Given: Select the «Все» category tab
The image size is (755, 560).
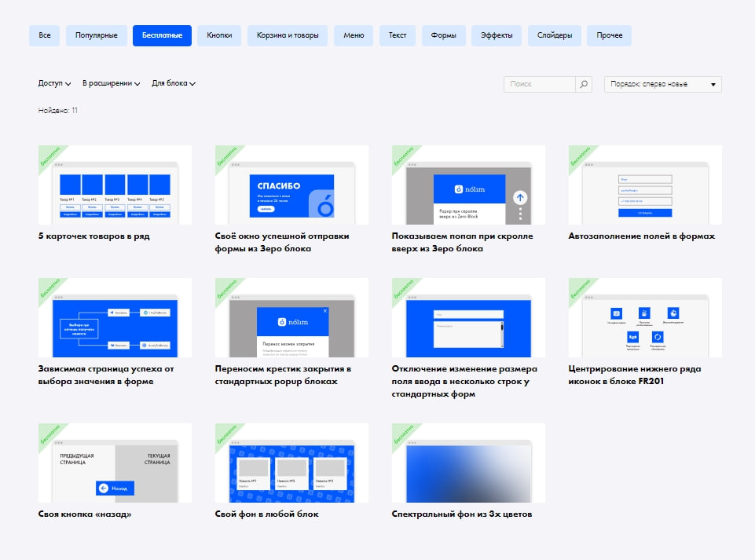Looking at the screenshot, I should 44,35.
